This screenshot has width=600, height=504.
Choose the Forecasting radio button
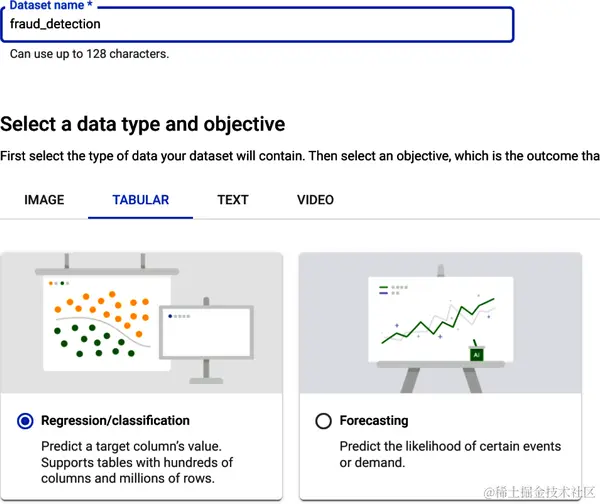point(323,421)
